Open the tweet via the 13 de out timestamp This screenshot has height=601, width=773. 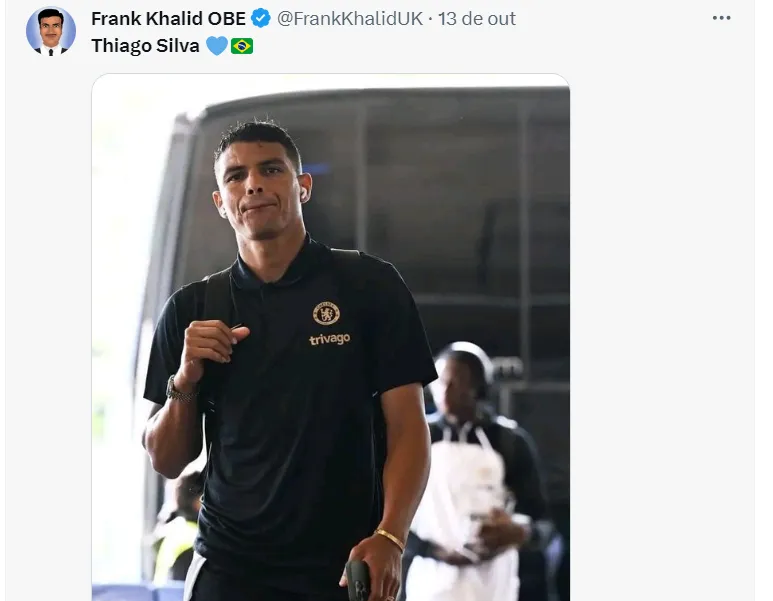476,18
